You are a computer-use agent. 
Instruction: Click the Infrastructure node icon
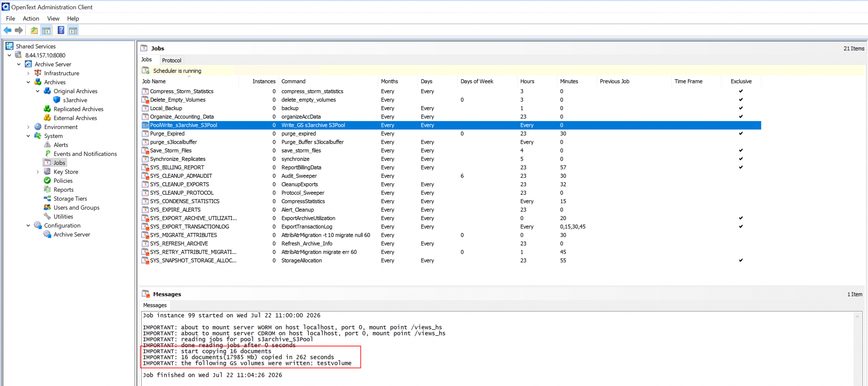tap(38, 73)
